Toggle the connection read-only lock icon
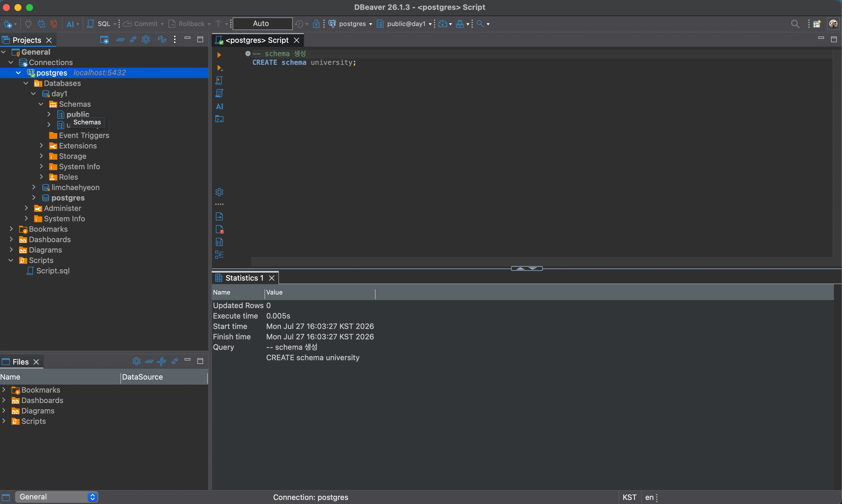The height and width of the screenshot is (504, 842). pyautogui.click(x=316, y=24)
